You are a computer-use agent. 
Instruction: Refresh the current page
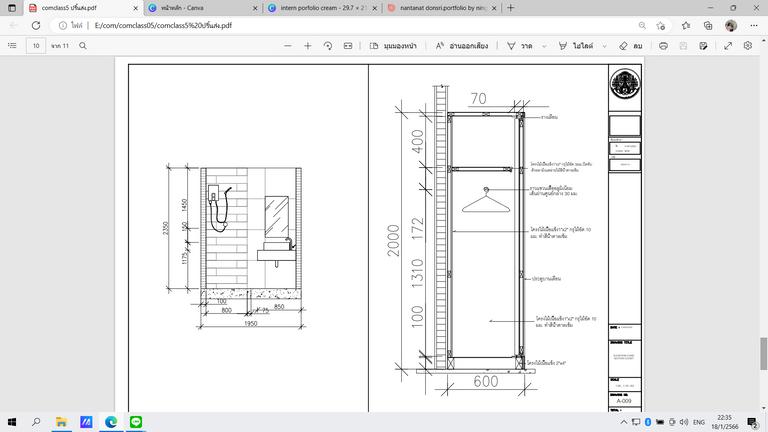tap(36, 25)
